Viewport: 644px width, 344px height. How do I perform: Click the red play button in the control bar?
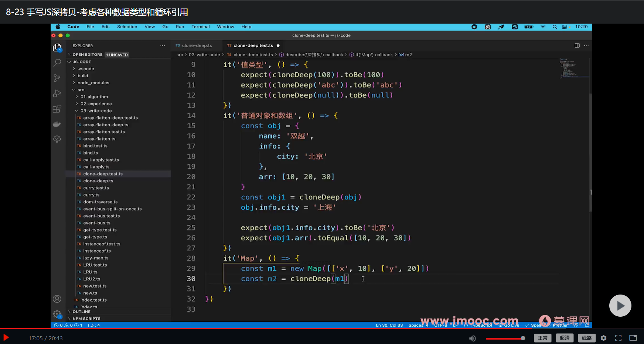pyautogui.click(x=6, y=337)
